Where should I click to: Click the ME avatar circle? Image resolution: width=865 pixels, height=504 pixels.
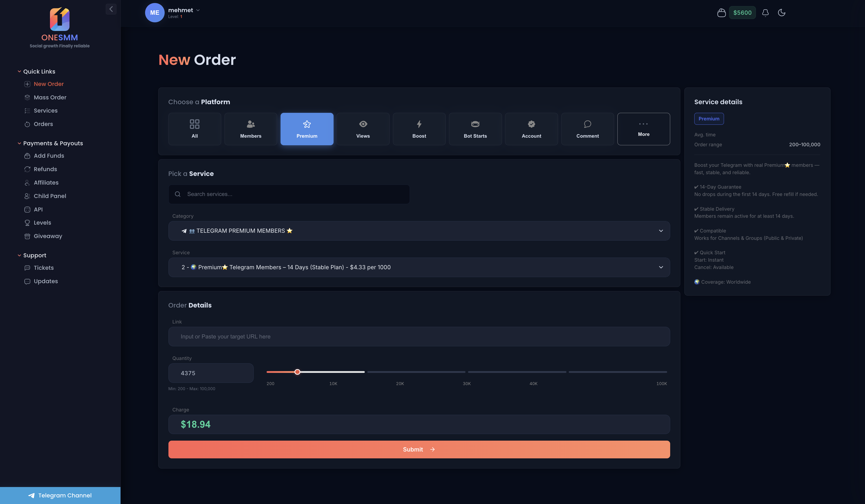pyautogui.click(x=154, y=13)
